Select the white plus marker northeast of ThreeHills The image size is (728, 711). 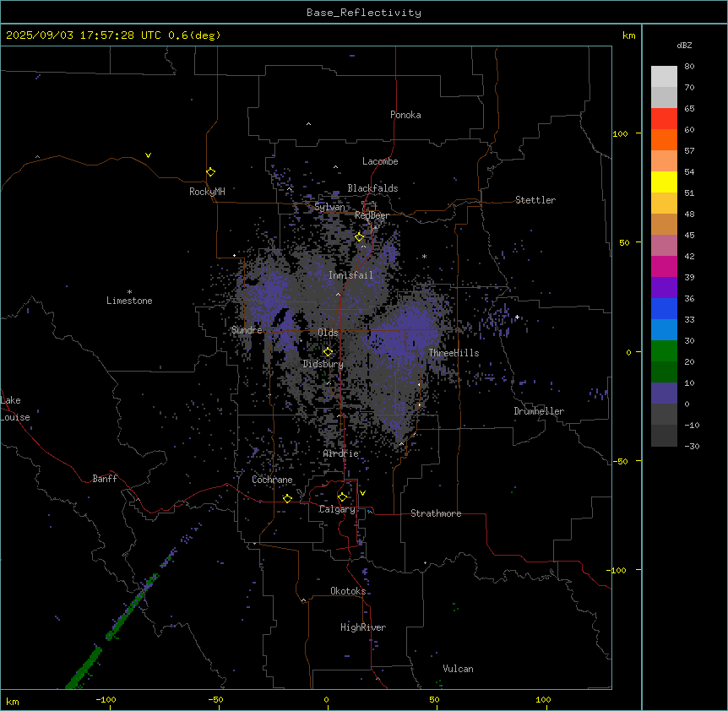[517, 317]
